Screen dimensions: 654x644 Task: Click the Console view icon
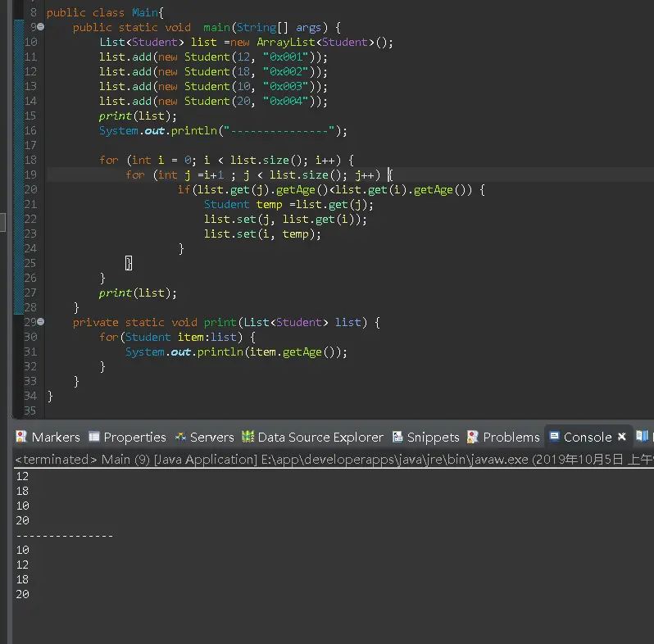click(x=555, y=437)
